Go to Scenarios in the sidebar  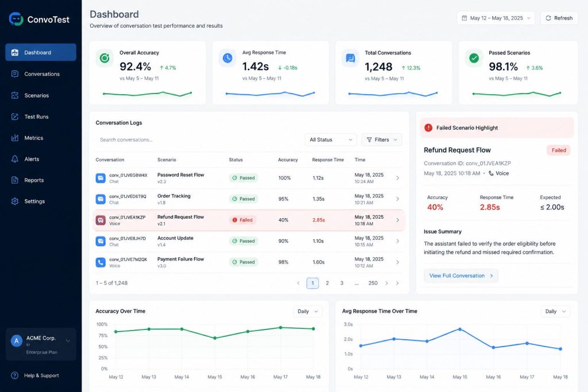(x=41, y=95)
